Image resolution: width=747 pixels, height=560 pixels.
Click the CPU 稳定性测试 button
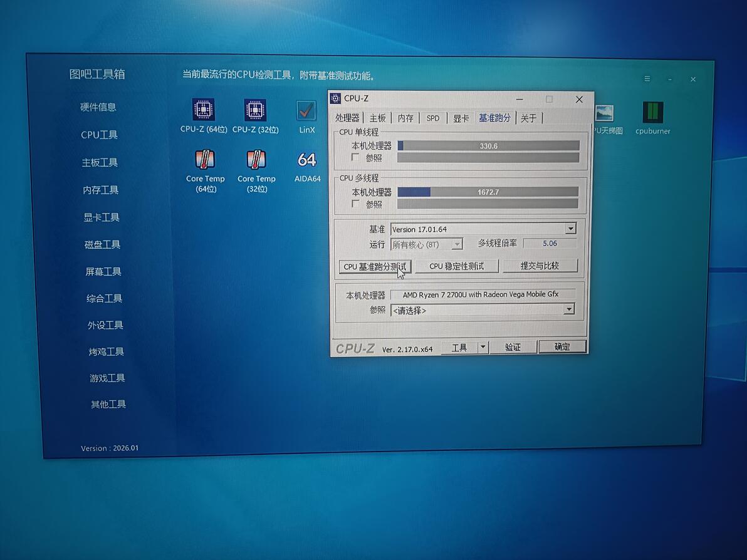[x=456, y=266]
